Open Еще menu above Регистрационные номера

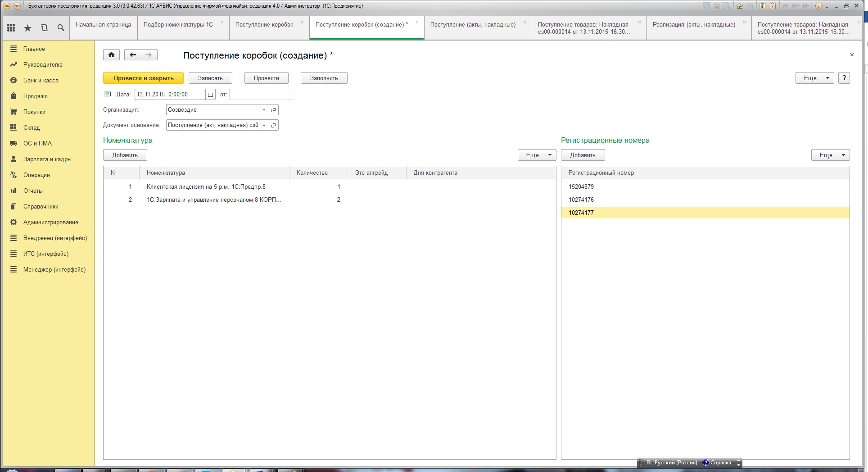(830, 155)
